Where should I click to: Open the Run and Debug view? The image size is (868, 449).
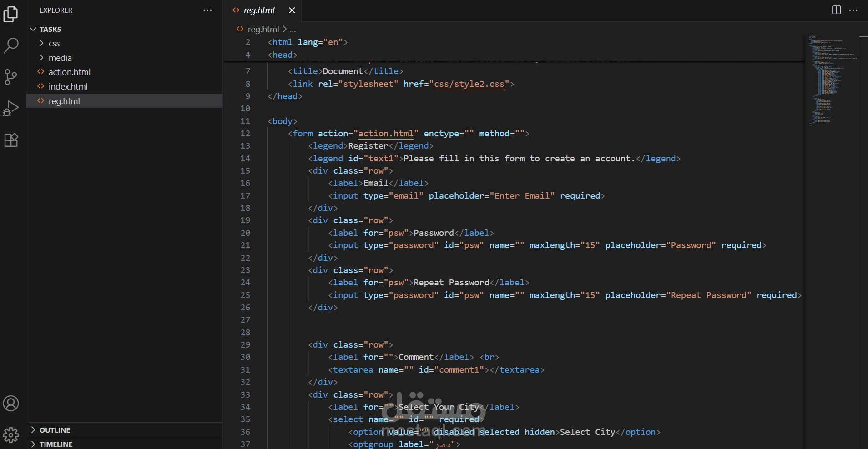tap(11, 109)
